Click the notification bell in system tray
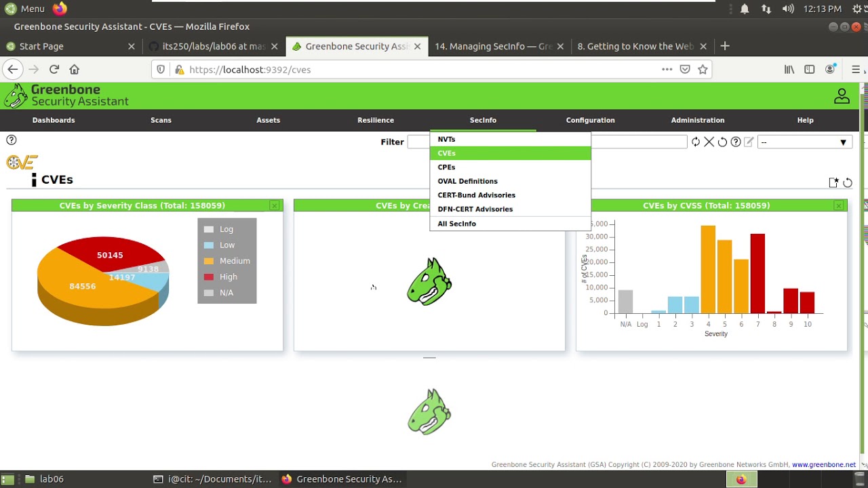 coord(745,9)
